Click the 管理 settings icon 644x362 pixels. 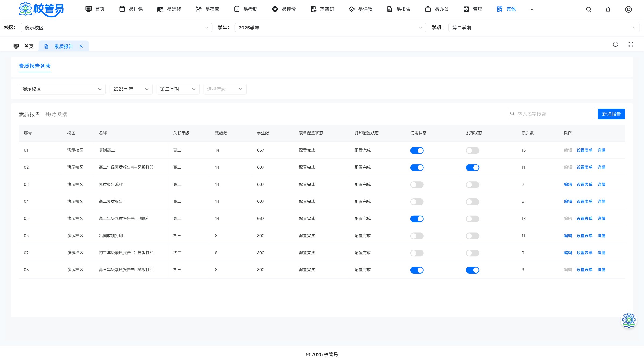click(x=466, y=9)
